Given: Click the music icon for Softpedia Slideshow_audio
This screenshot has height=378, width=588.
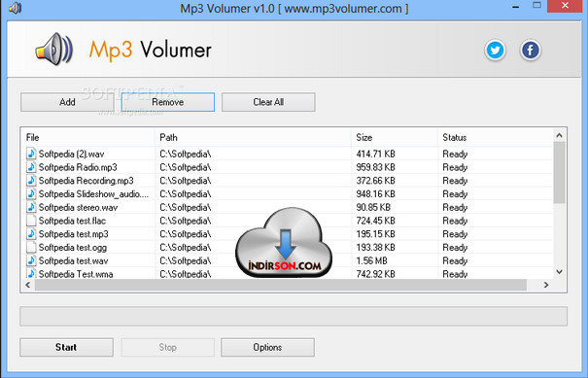Looking at the screenshot, I should point(31,194).
